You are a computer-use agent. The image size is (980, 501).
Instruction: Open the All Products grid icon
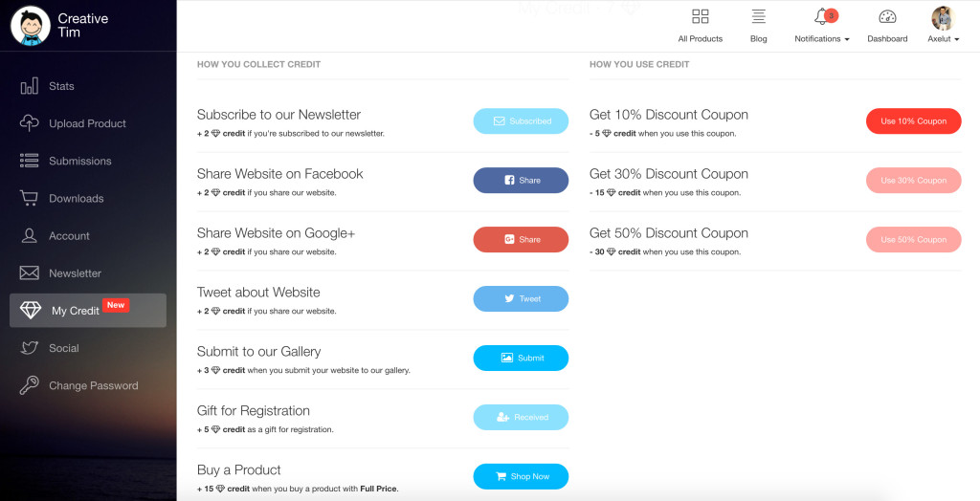click(700, 16)
